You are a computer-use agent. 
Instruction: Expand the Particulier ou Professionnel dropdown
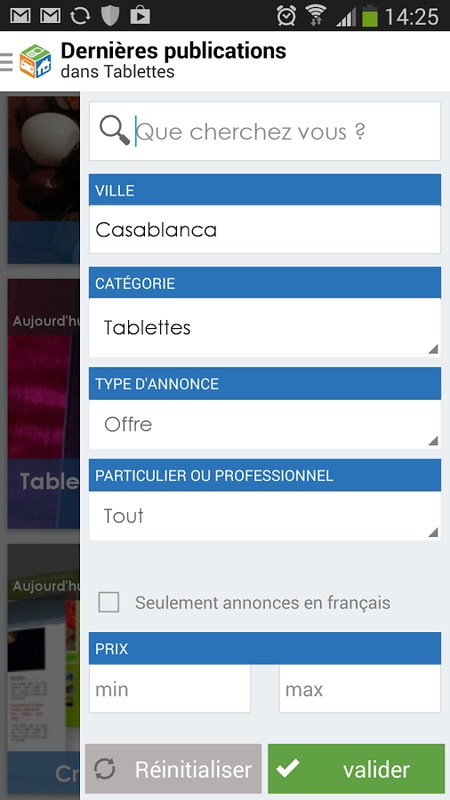pos(265,516)
